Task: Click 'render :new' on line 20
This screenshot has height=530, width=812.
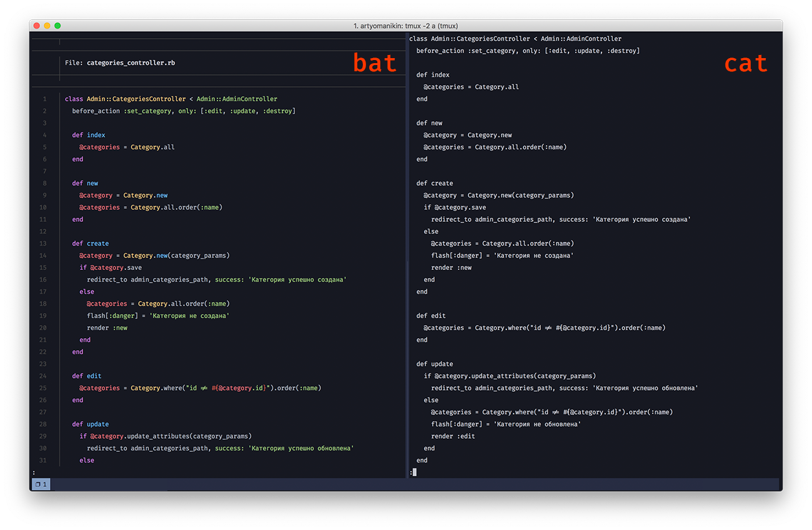Action: pyautogui.click(x=107, y=327)
